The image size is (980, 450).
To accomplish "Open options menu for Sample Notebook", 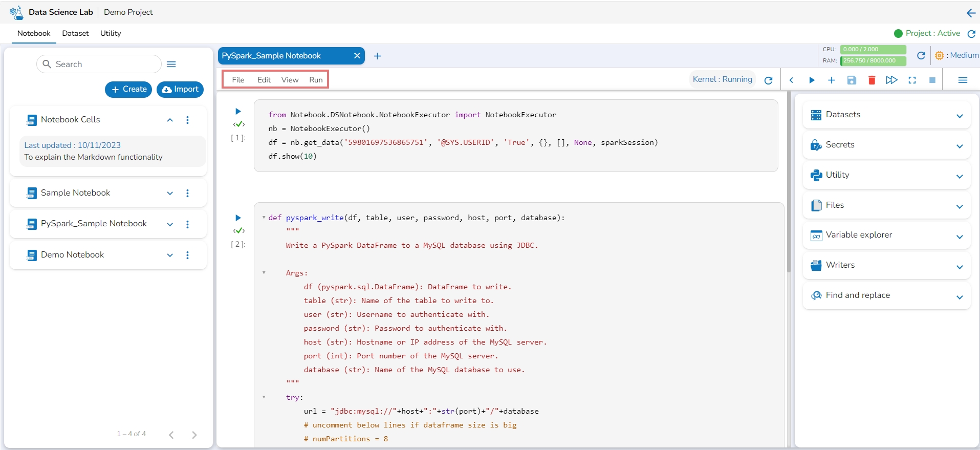I will tap(187, 193).
